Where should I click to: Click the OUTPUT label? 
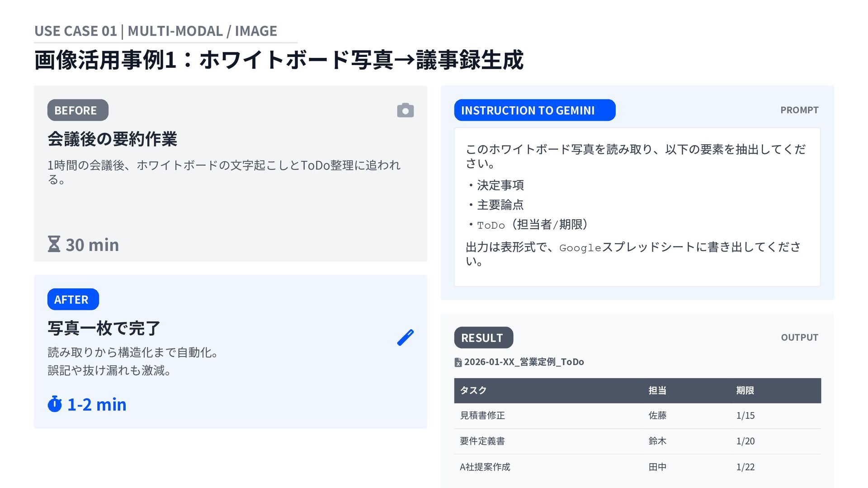[799, 338]
